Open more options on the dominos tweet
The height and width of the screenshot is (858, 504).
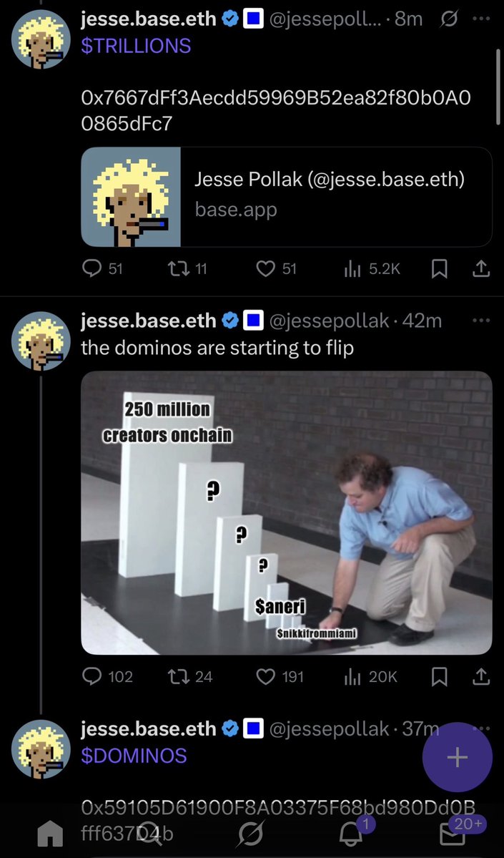[480, 321]
